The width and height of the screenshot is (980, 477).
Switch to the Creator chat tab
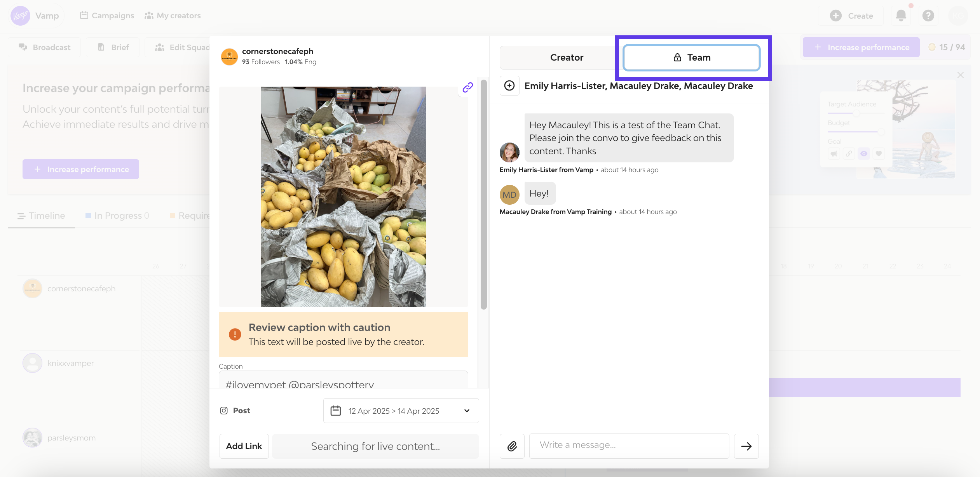(561, 57)
